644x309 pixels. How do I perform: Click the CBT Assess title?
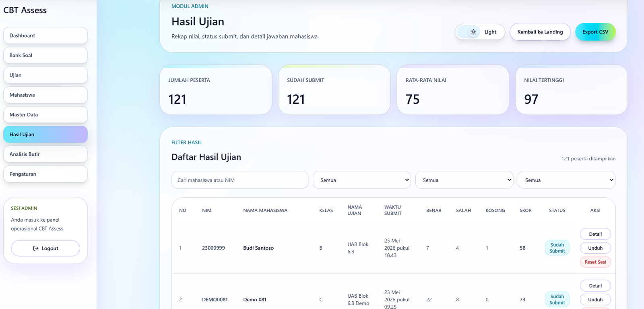tap(25, 10)
